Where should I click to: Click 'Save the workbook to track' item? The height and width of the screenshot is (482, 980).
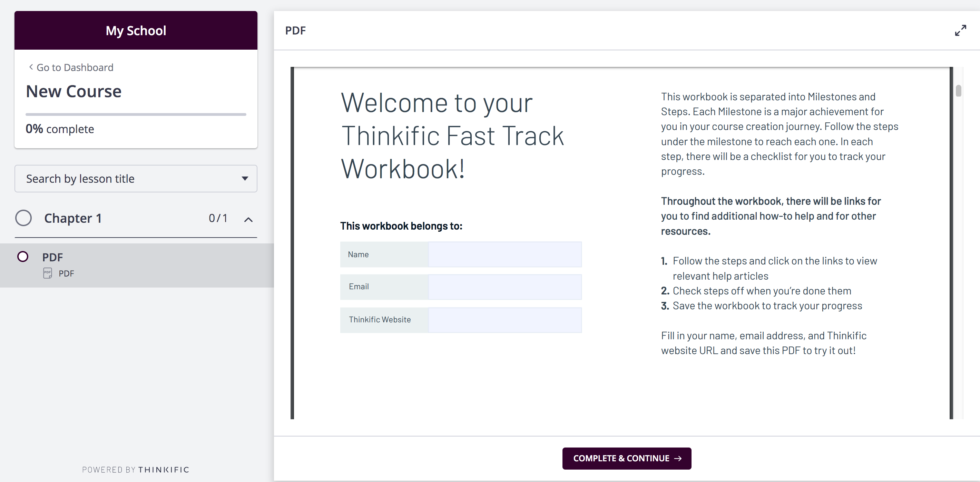click(x=761, y=305)
